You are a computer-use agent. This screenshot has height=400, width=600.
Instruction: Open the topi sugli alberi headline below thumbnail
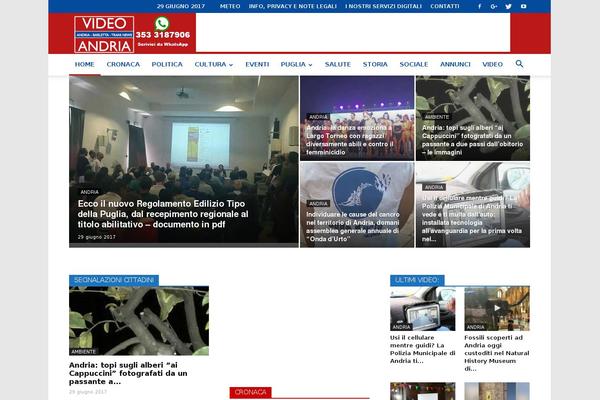click(x=128, y=373)
